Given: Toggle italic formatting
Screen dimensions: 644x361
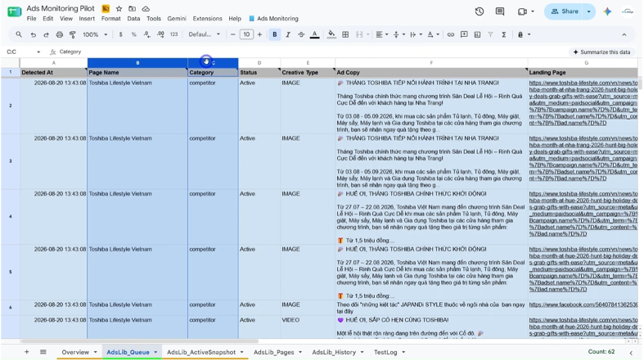Looking at the screenshot, I should pyautogui.click(x=288, y=35).
